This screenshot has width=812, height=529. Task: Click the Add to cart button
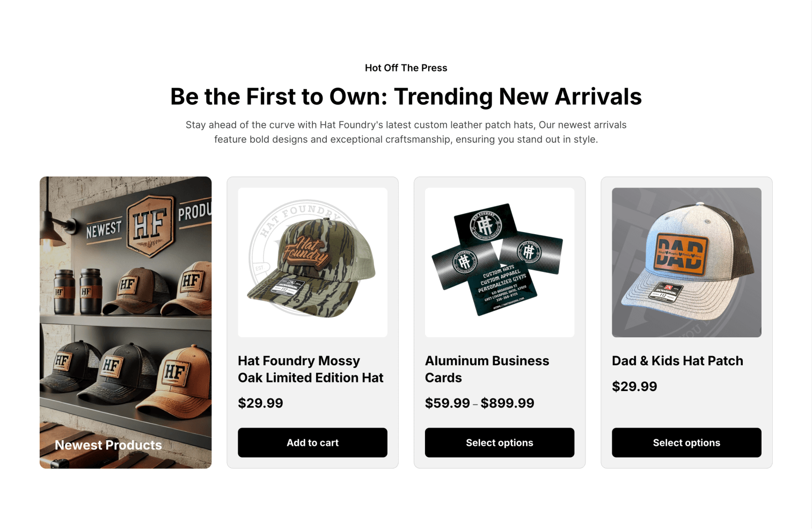[312, 443]
